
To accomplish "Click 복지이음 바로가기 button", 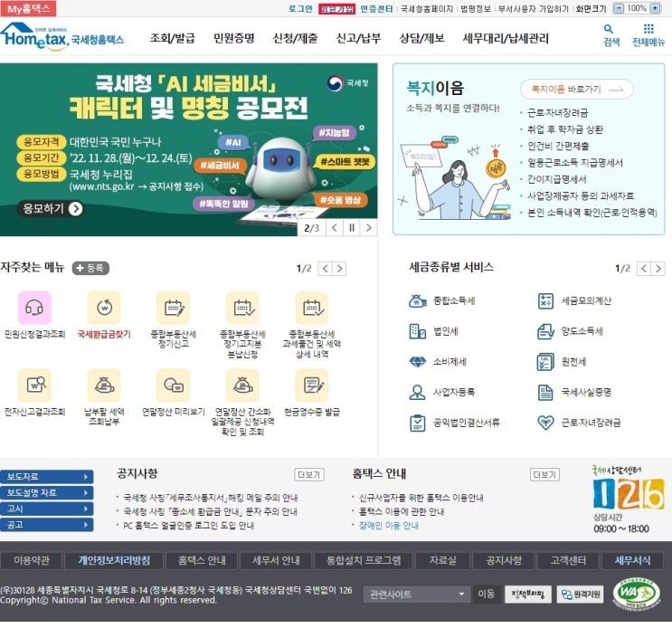I will pyautogui.click(x=577, y=90).
